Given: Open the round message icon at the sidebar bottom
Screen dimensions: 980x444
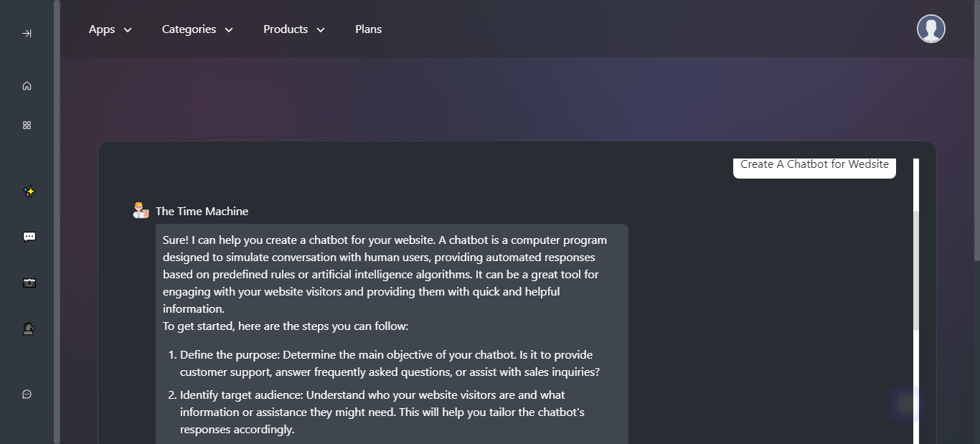Looking at the screenshot, I should pos(27,394).
